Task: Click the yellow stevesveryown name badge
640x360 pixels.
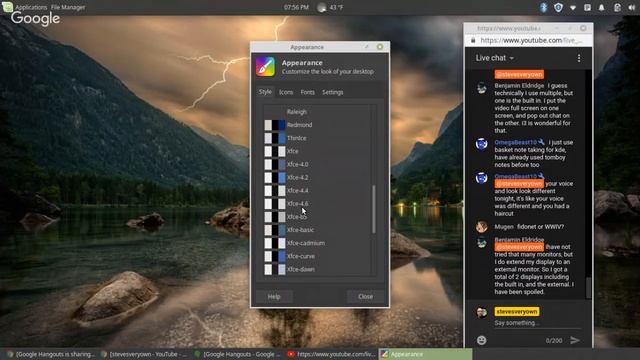Action: coord(517,311)
